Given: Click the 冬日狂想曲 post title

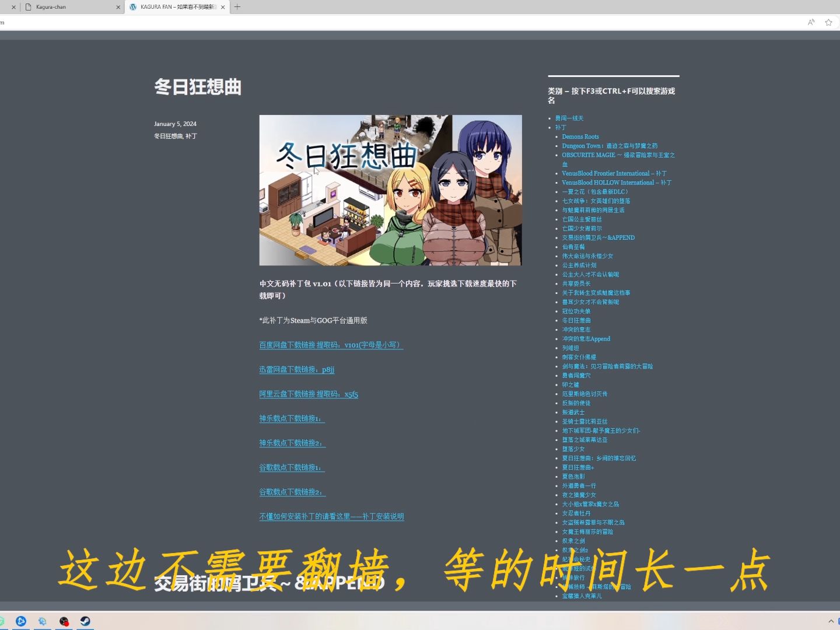Looking at the screenshot, I should point(198,87).
